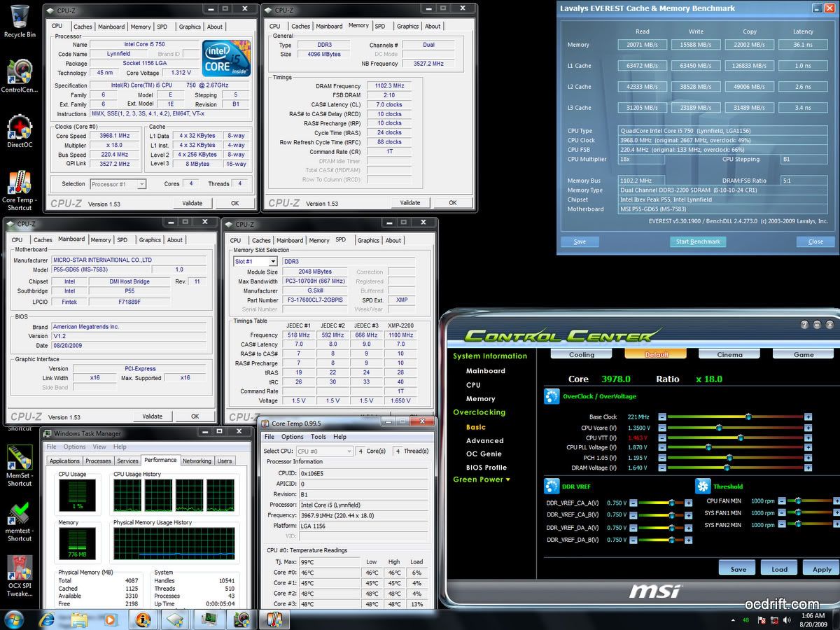Increase Base Clock with plus button

(808, 417)
